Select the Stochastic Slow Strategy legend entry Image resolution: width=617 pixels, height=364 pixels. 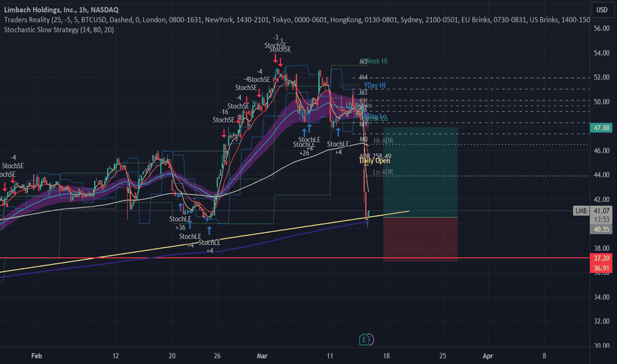[59, 30]
